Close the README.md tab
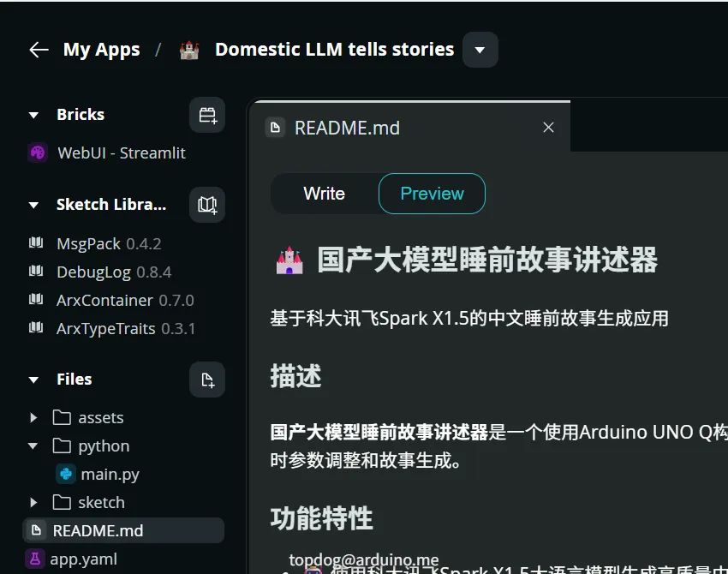728x574 pixels. point(548,128)
